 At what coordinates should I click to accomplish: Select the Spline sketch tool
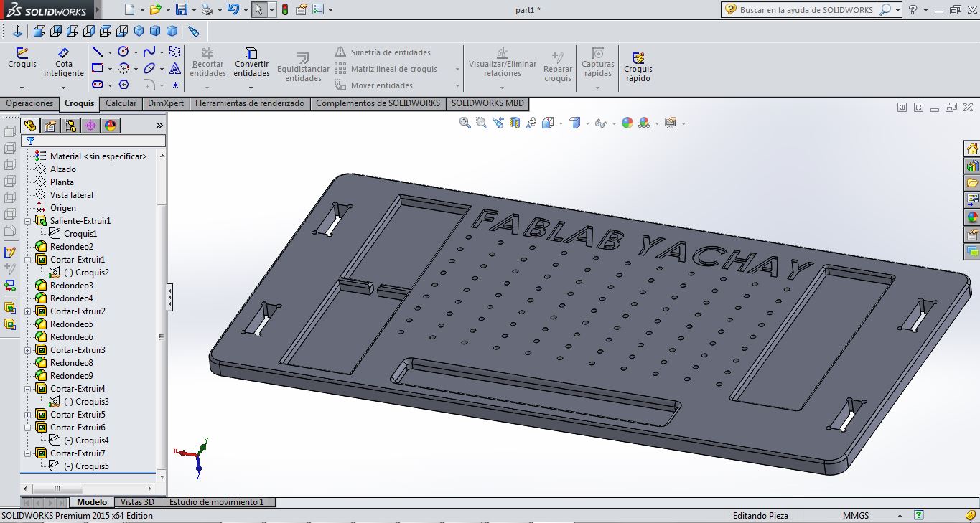coord(149,52)
